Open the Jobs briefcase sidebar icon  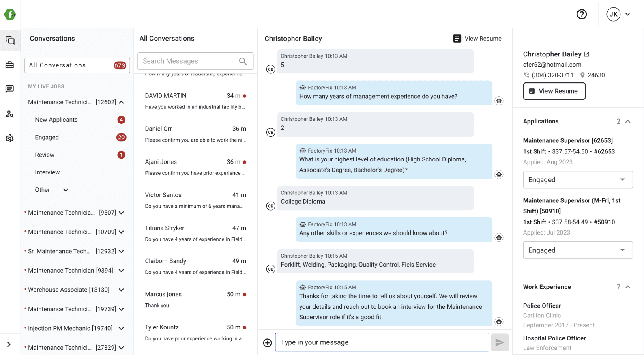click(x=10, y=65)
